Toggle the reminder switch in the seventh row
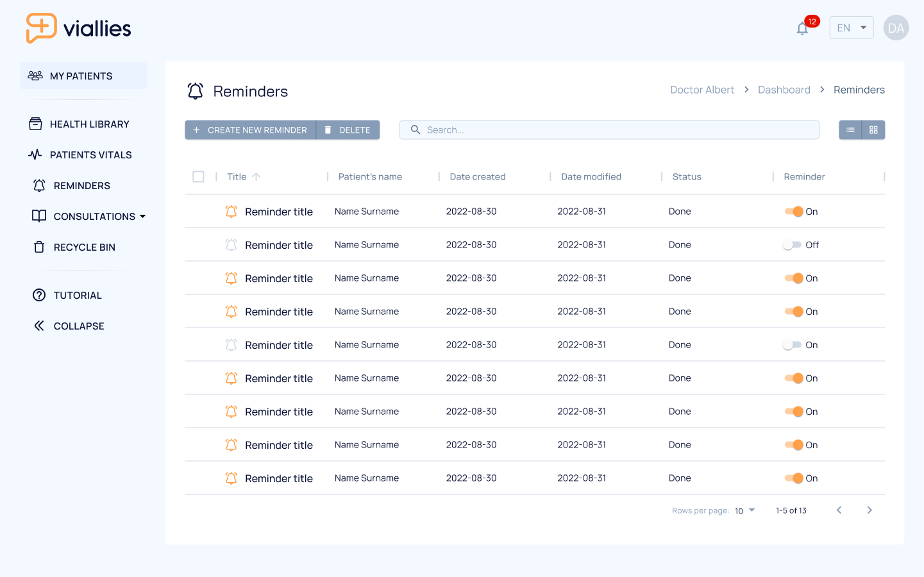This screenshot has height=577, width=924. tap(794, 412)
